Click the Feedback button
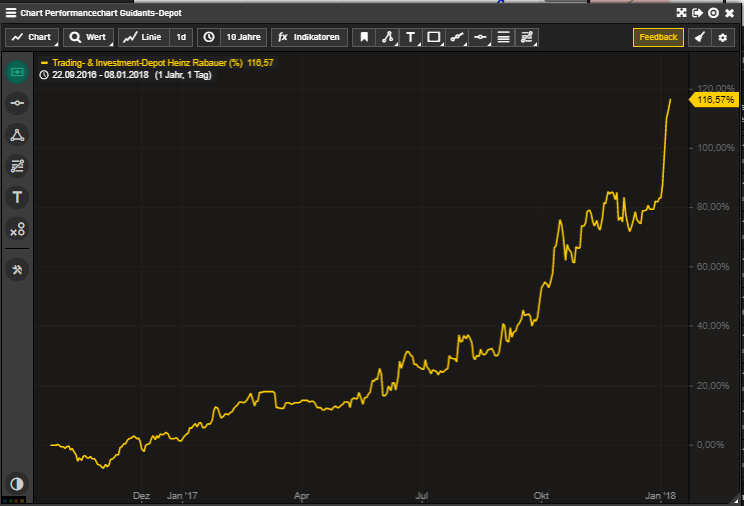 point(658,37)
